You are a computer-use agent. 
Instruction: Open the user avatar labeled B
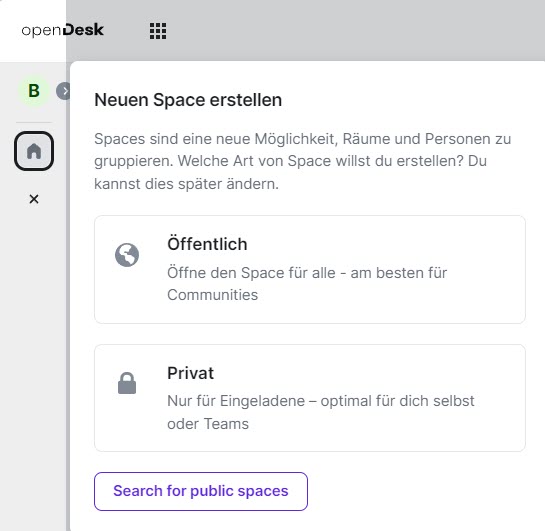coord(34,91)
